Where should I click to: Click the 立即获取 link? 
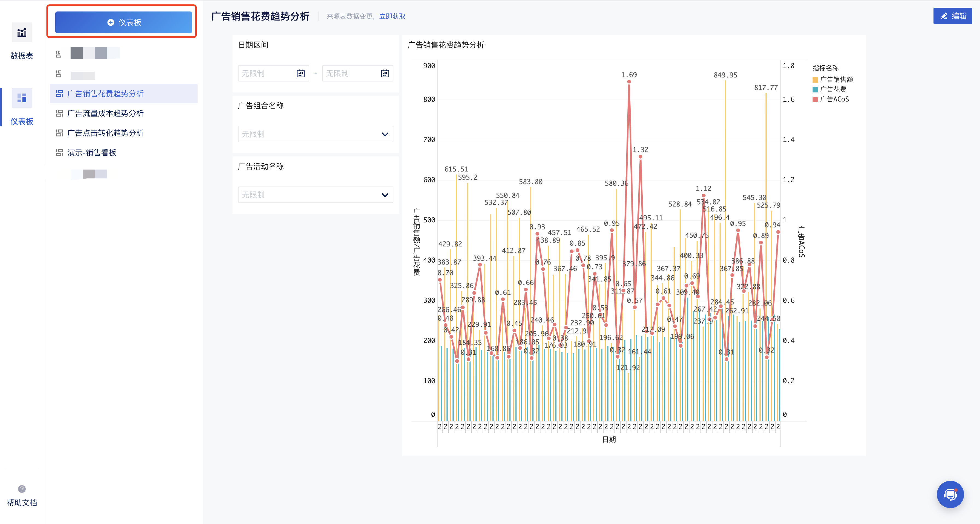click(x=392, y=16)
